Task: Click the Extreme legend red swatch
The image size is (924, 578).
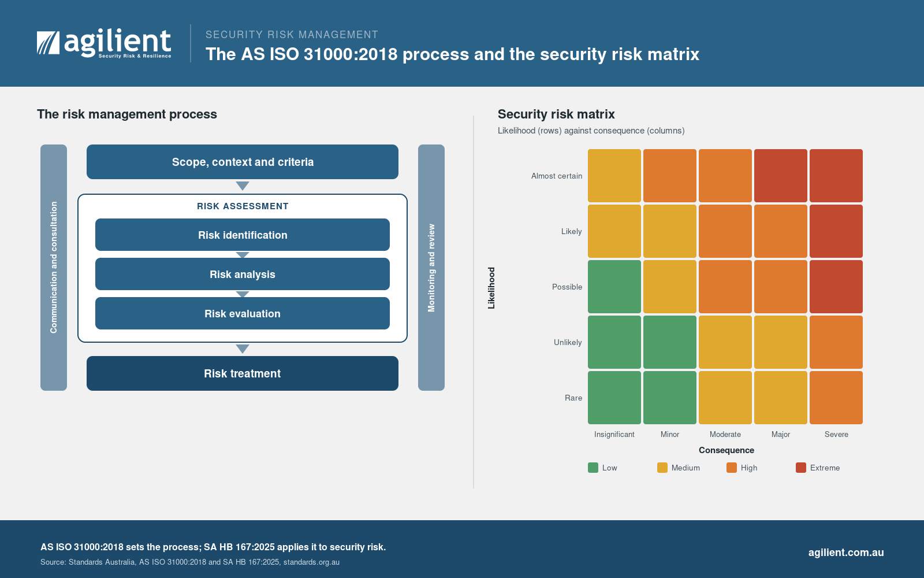Action: coord(801,468)
